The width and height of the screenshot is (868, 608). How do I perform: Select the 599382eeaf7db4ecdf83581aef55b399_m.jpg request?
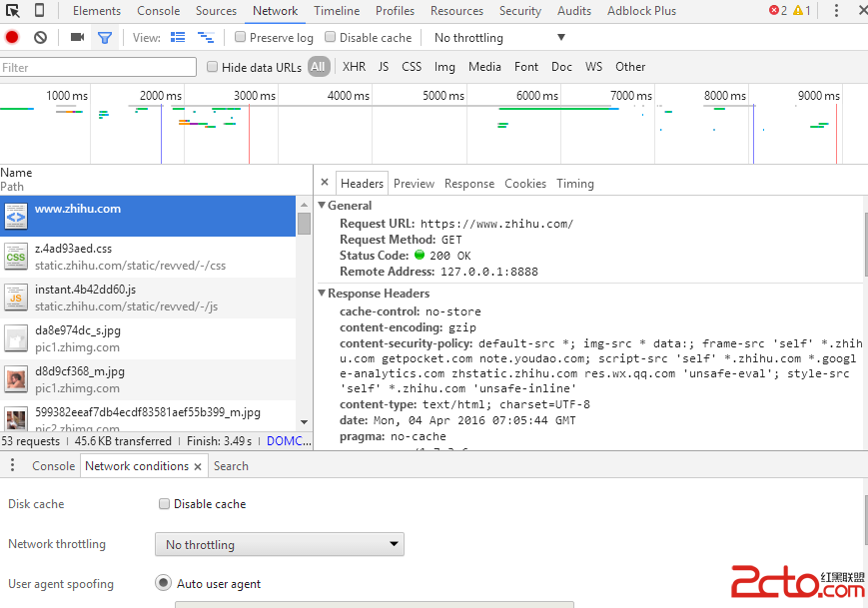(x=148, y=416)
